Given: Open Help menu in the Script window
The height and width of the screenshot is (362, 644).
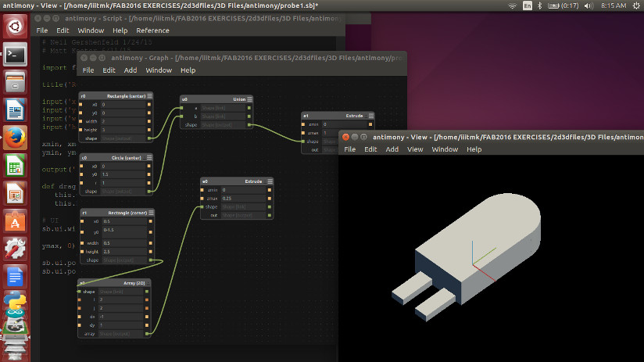Looking at the screenshot, I should point(120,30).
